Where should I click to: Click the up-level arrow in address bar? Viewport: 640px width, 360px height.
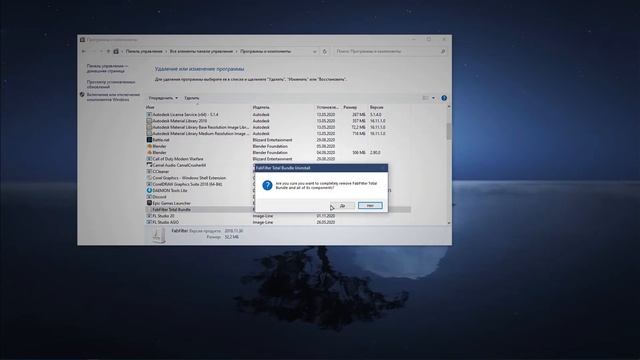pyautogui.click(x=108, y=51)
